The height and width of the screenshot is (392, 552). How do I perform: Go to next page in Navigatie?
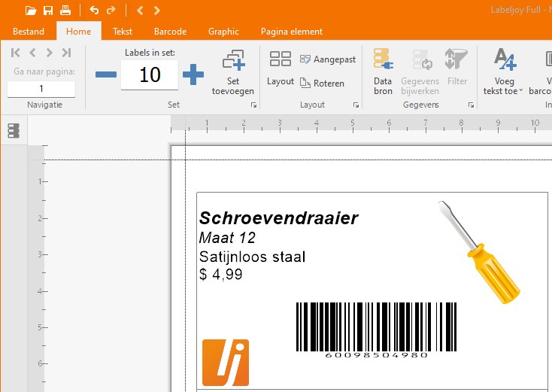click(50, 53)
